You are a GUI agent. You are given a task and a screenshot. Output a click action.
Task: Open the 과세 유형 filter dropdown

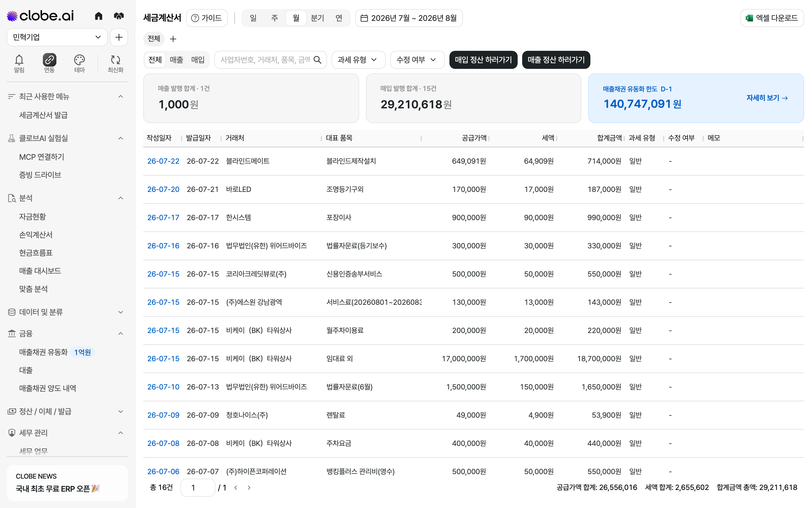(x=358, y=60)
